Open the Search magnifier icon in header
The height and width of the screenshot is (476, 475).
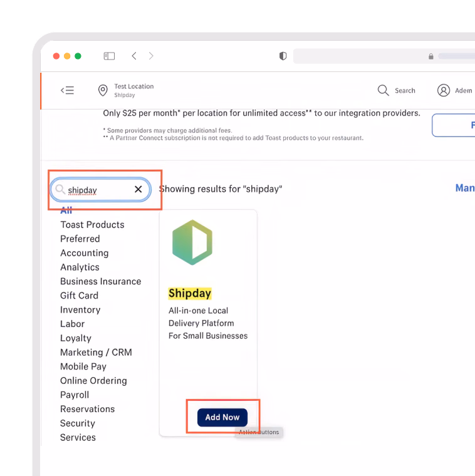point(383,90)
